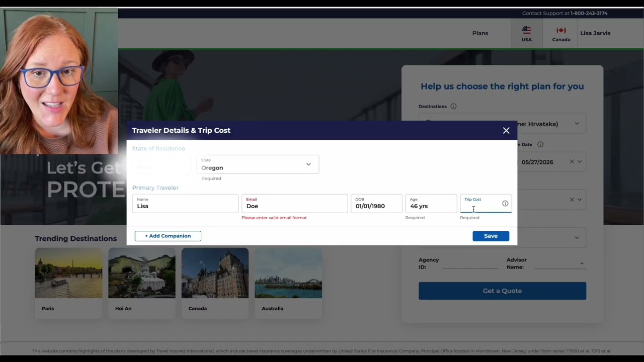This screenshot has height=362, width=644.
Task: Open the Hoi An destination card
Action: tap(142, 283)
